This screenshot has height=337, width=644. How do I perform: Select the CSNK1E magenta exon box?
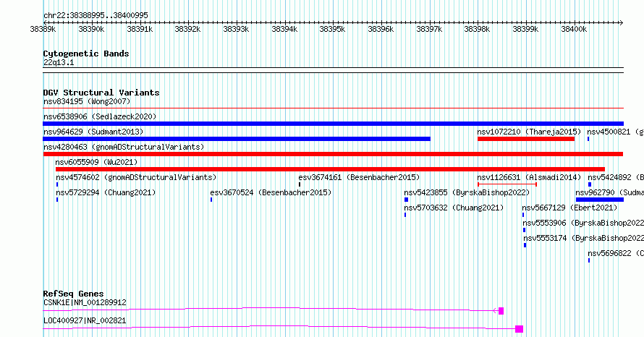(501, 311)
